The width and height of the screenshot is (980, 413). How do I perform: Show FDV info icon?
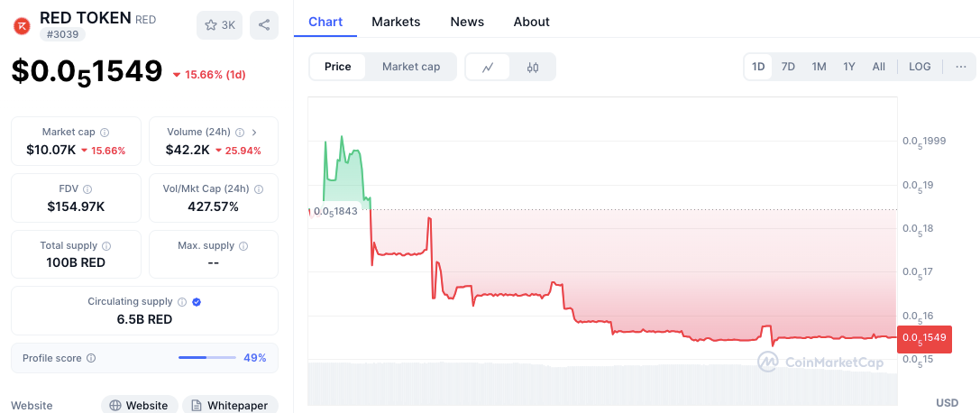87,188
